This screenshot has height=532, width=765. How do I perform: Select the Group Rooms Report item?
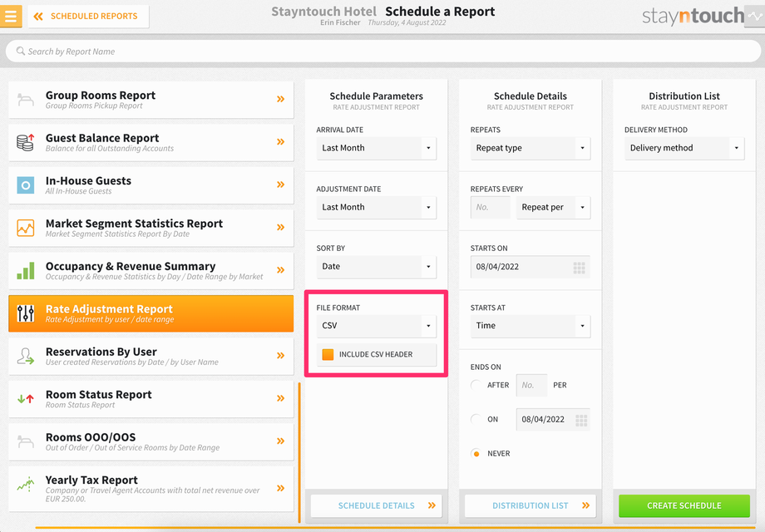pyautogui.click(x=151, y=100)
